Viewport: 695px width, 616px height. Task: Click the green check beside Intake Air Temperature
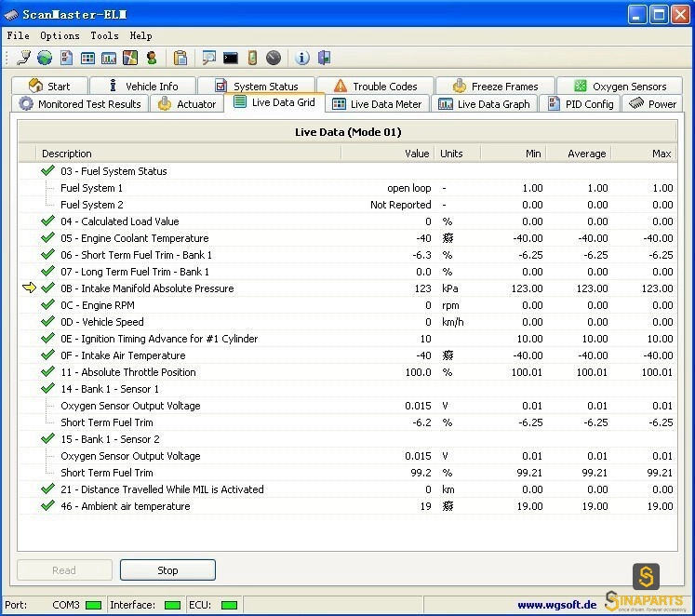tap(47, 355)
